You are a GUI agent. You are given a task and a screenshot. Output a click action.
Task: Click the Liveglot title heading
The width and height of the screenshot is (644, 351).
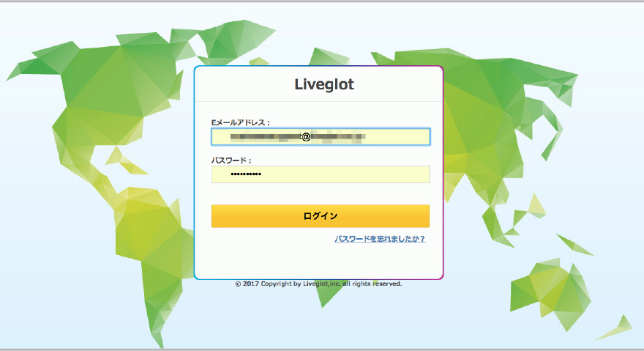click(324, 84)
